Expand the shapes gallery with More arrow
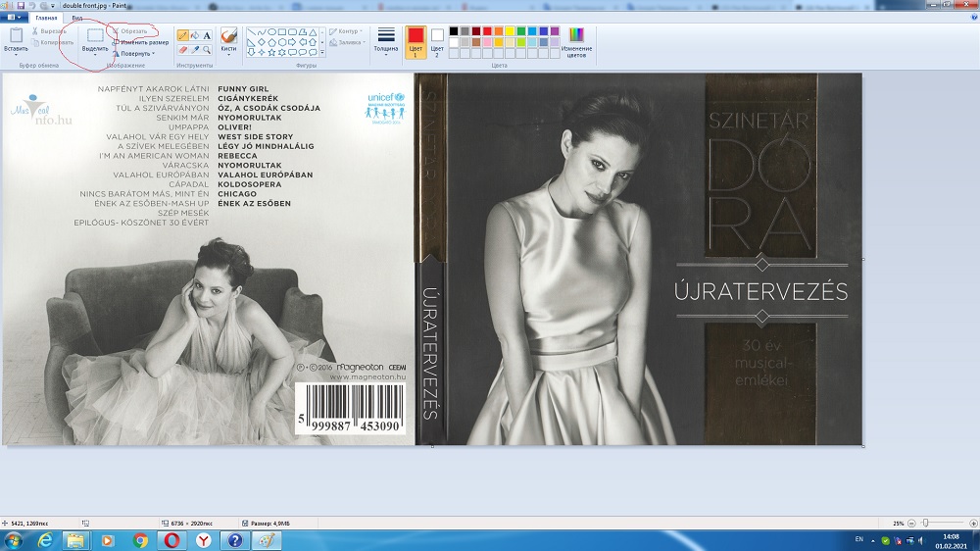This screenshot has width=980, height=551. tap(322, 53)
